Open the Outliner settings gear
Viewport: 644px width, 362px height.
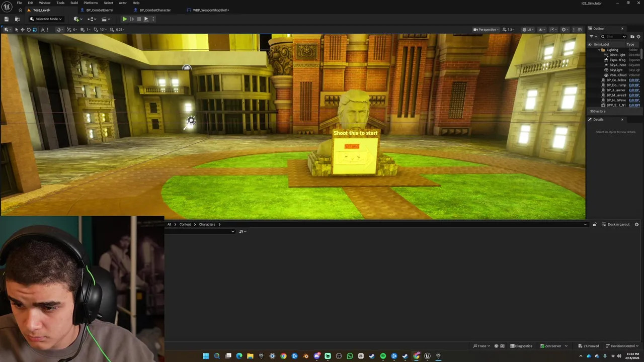pyautogui.click(x=638, y=37)
